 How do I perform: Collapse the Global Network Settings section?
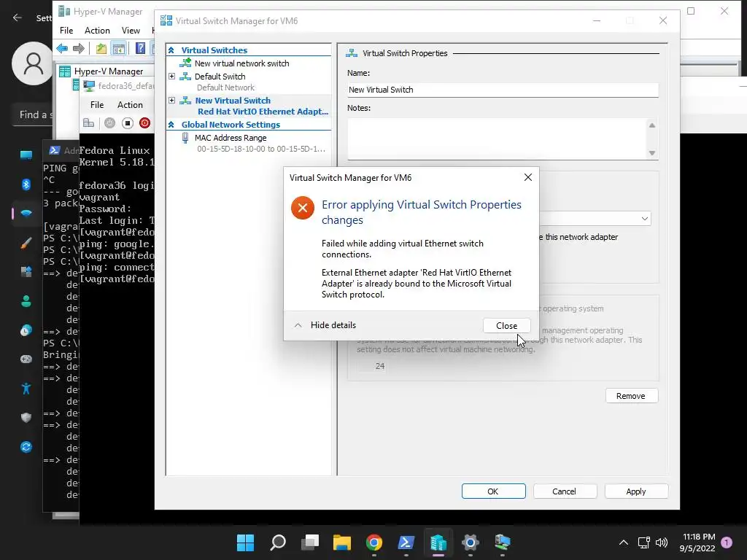click(x=171, y=124)
